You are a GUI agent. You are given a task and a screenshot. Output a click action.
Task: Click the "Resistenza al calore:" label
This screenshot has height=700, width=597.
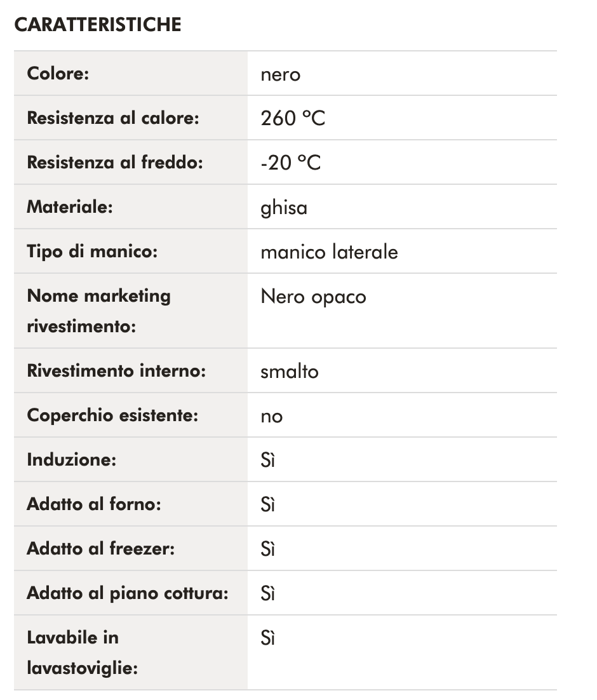[x=113, y=118]
